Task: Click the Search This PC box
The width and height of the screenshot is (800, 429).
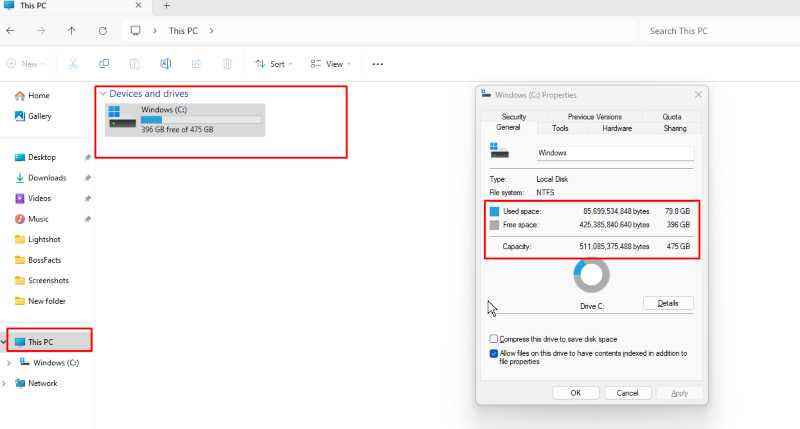Action: (x=719, y=31)
